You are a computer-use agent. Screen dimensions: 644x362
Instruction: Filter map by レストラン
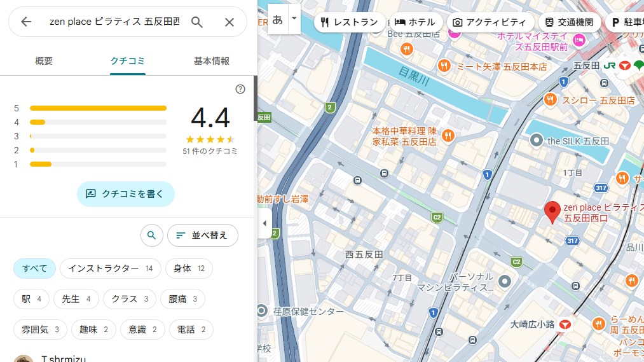350,22
